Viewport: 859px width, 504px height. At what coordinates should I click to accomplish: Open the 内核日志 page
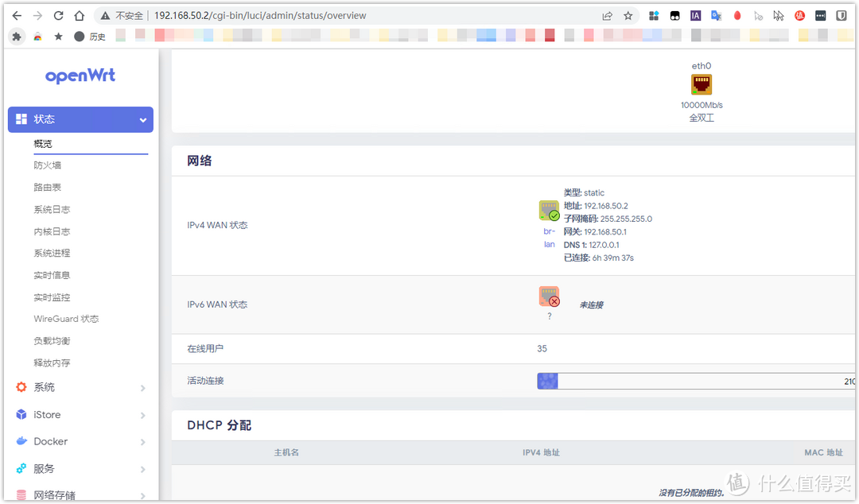(52, 231)
